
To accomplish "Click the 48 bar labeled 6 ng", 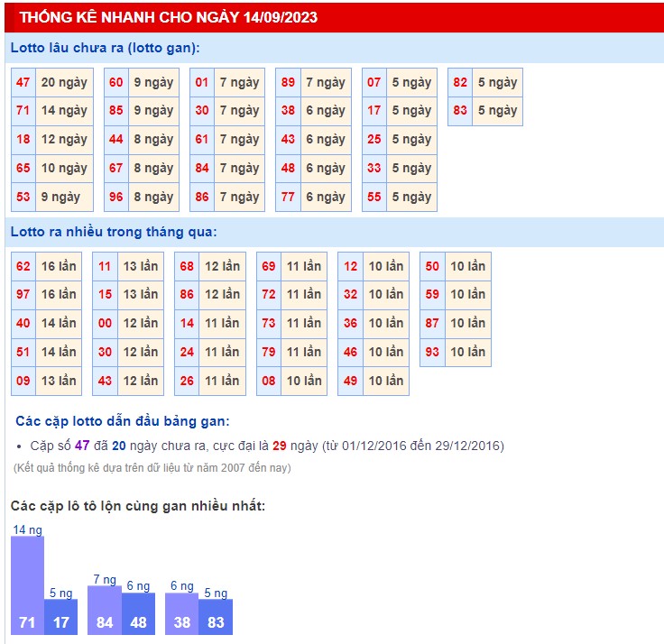I will 138,614.
